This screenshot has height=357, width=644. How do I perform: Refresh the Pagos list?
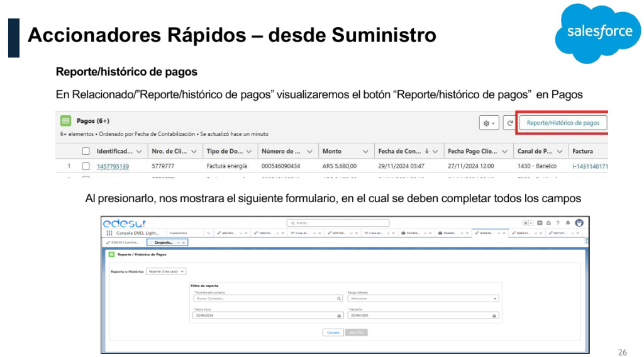pyautogui.click(x=509, y=123)
